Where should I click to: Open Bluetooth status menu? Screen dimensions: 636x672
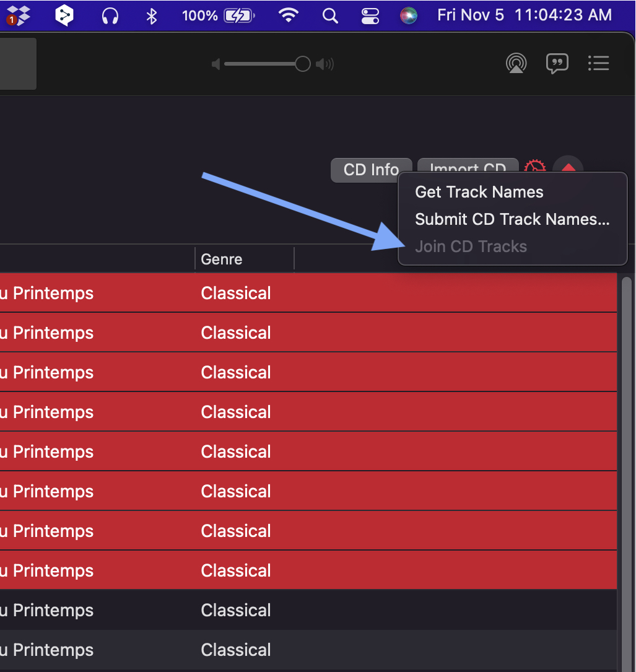click(x=151, y=16)
